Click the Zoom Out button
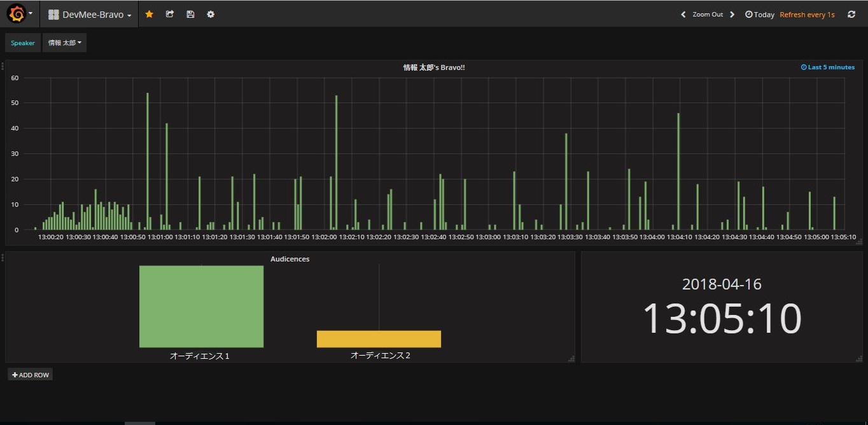The width and height of the screenshot is (868, 425). [708, 14]
